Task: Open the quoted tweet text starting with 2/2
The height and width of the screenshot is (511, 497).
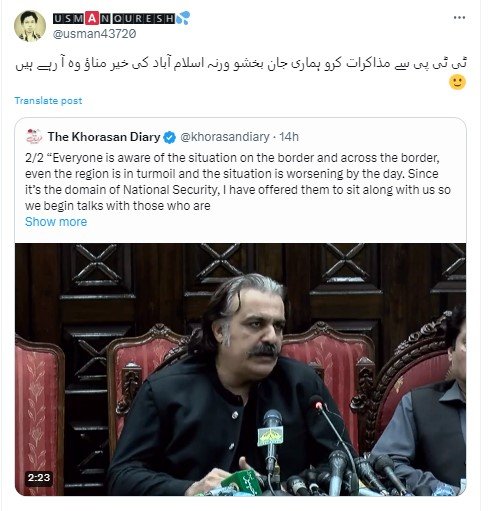Action: (238, 182)
